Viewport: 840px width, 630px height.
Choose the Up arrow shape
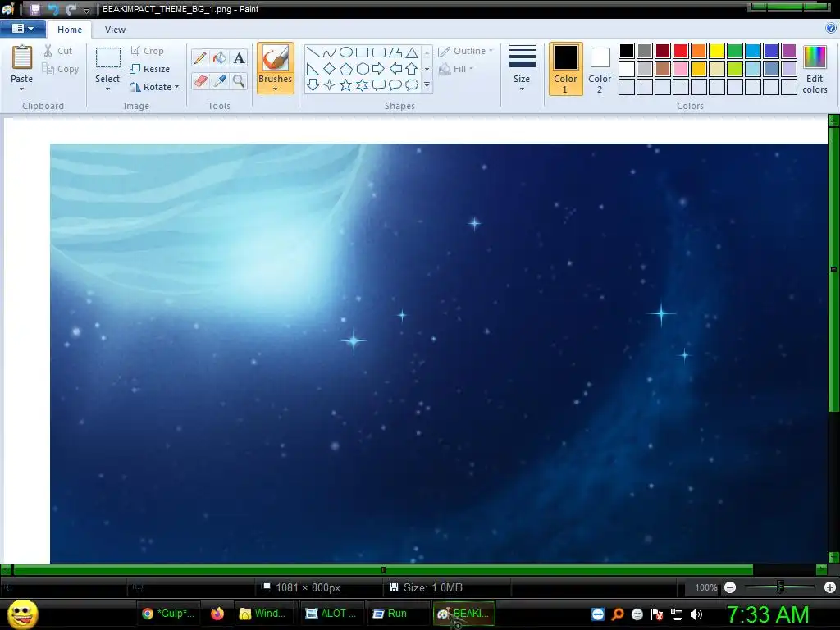tap(412, 69)
